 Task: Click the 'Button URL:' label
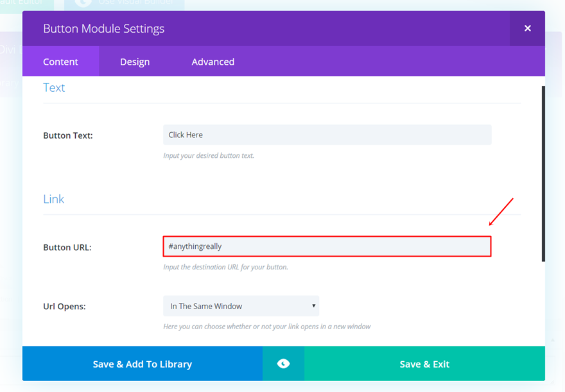[67, 247]
